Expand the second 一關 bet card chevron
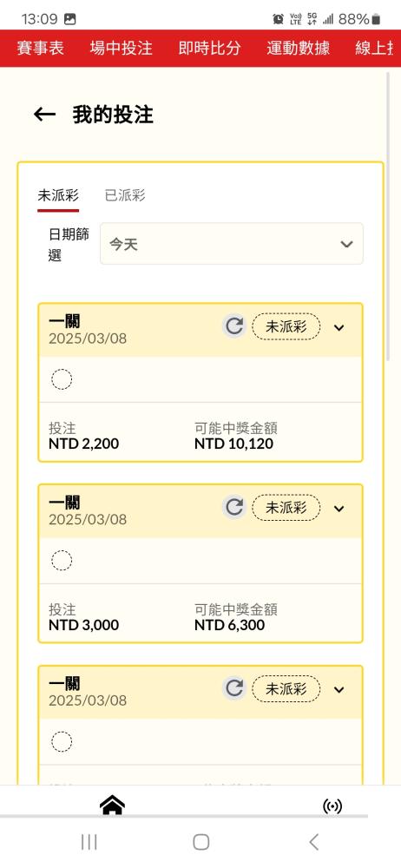 coord(339,509)
